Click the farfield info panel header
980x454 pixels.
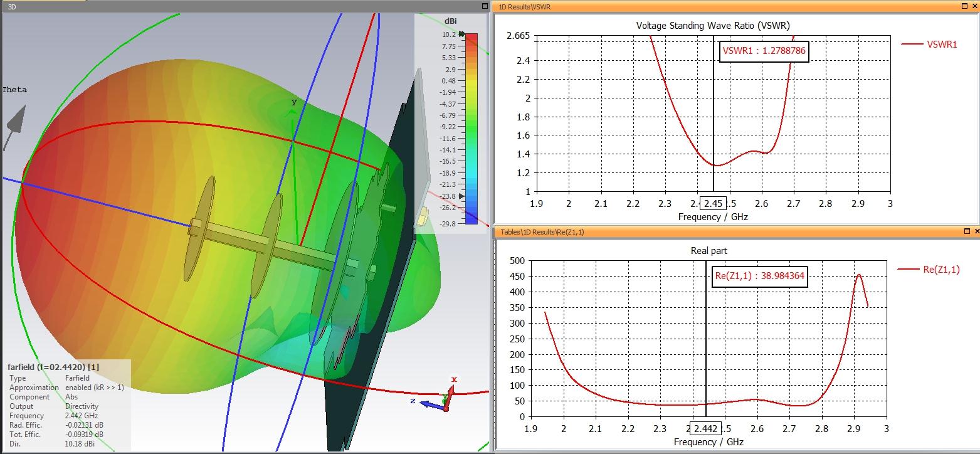coord(53,367)
